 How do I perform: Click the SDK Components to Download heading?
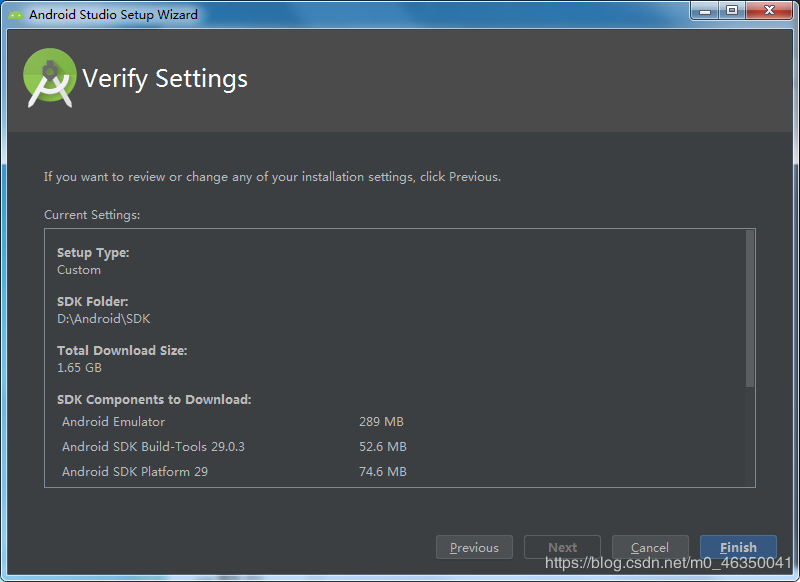click(x=154, y=399)
